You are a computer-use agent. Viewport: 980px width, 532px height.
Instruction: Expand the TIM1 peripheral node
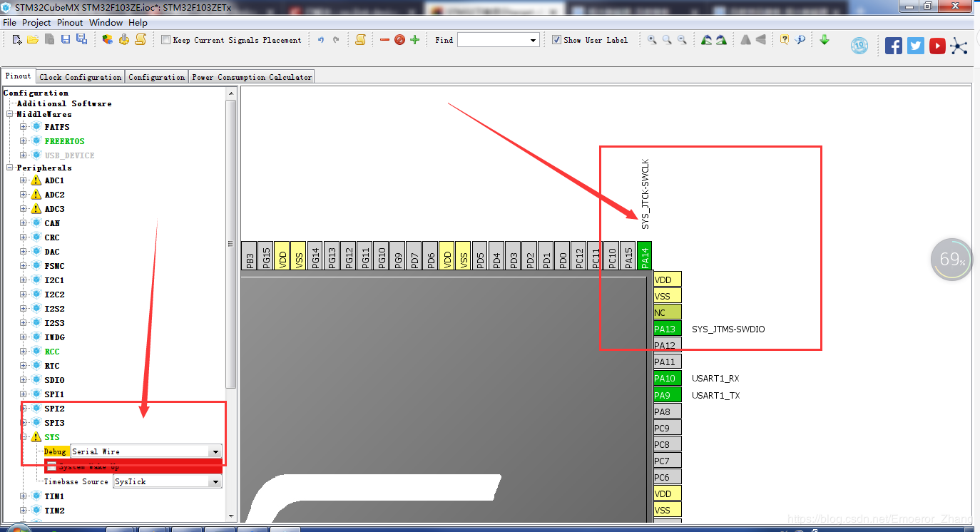(x=24, y=496)
